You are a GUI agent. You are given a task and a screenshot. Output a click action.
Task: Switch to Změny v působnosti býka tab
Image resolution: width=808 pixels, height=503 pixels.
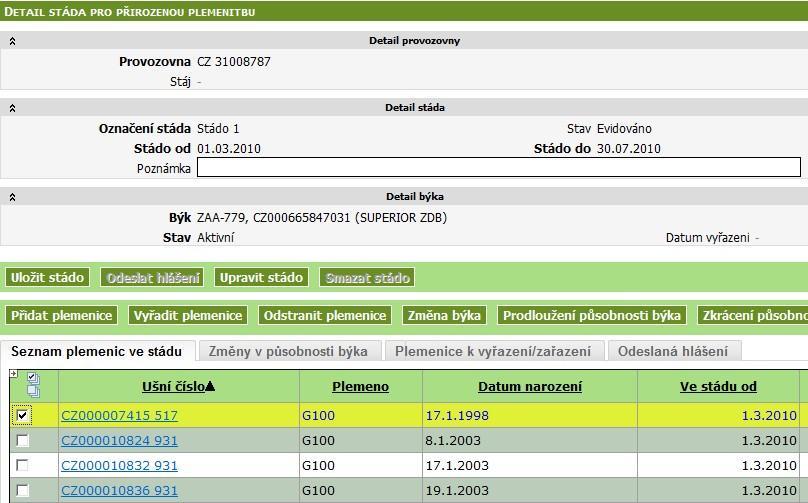click(288, 351)
